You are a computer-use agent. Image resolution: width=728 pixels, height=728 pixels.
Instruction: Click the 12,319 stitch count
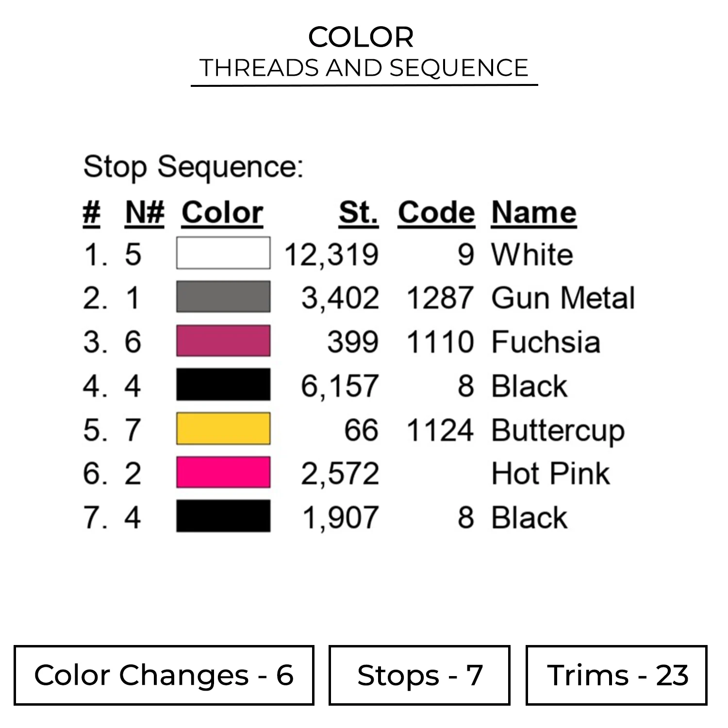point(331,254)
